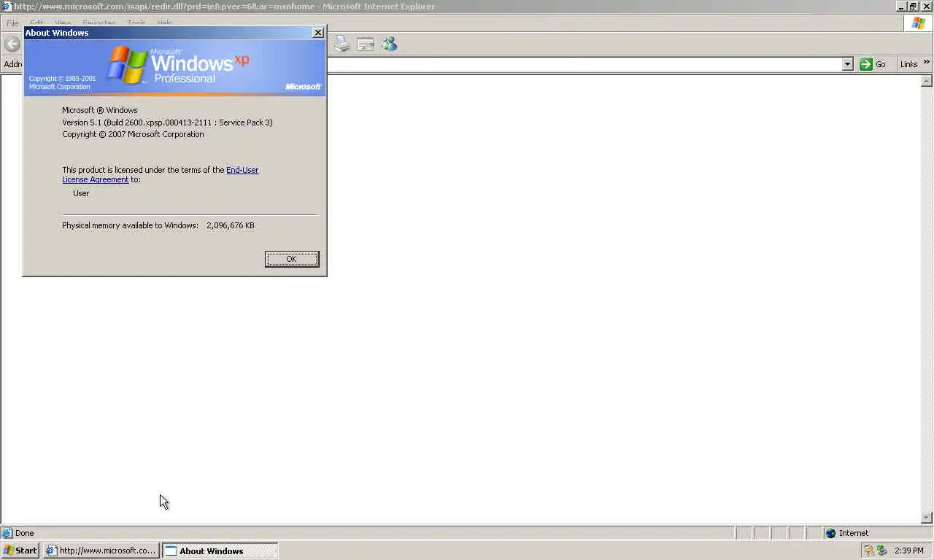Screen dimensions: 934x560
Task: Click the Internet Explorer title bar icon
Action: click(7, 7)
